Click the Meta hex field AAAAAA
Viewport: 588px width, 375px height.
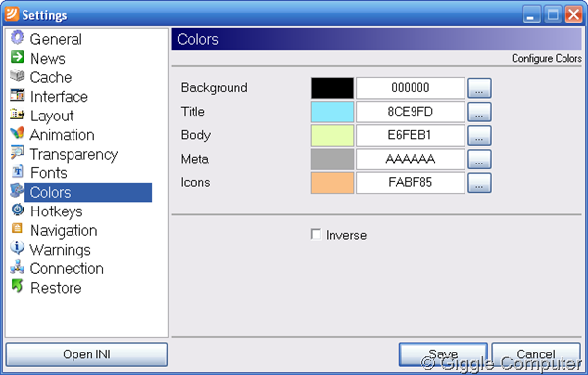411,160
